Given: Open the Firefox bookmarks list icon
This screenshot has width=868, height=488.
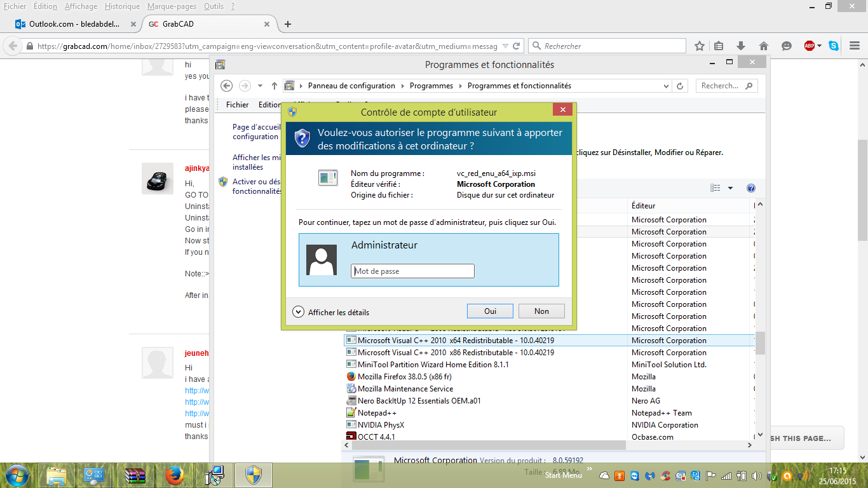Looking at the screenshot, I should (x=719, y=46).
